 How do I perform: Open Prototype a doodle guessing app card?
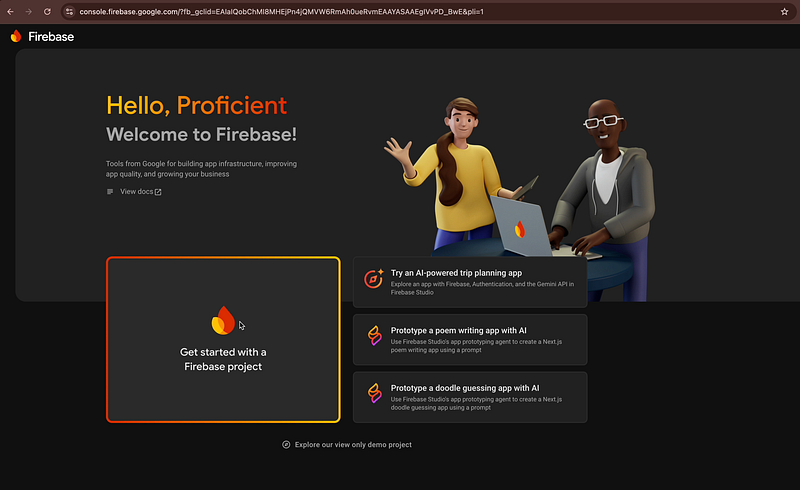click(x=470, y=397)
